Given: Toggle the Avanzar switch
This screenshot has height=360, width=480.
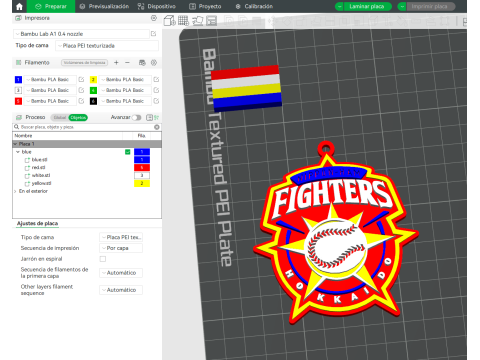Looking at the screenshot, I should pyautogui.click(x=136, y=117).
